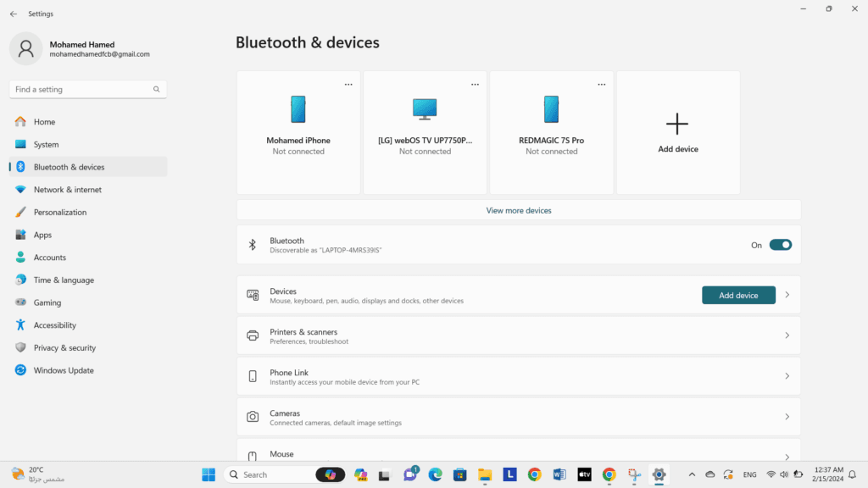The height and width of the screenshot is (488, 868).
Task: Open three-dot menu on Mohamed iPhone card
Action: point(348,85)
